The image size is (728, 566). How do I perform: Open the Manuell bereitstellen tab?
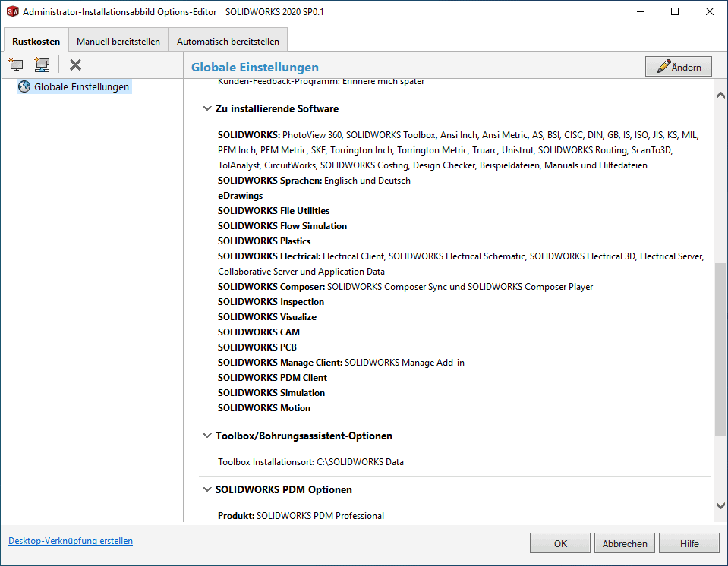click(x=118, y=41)
